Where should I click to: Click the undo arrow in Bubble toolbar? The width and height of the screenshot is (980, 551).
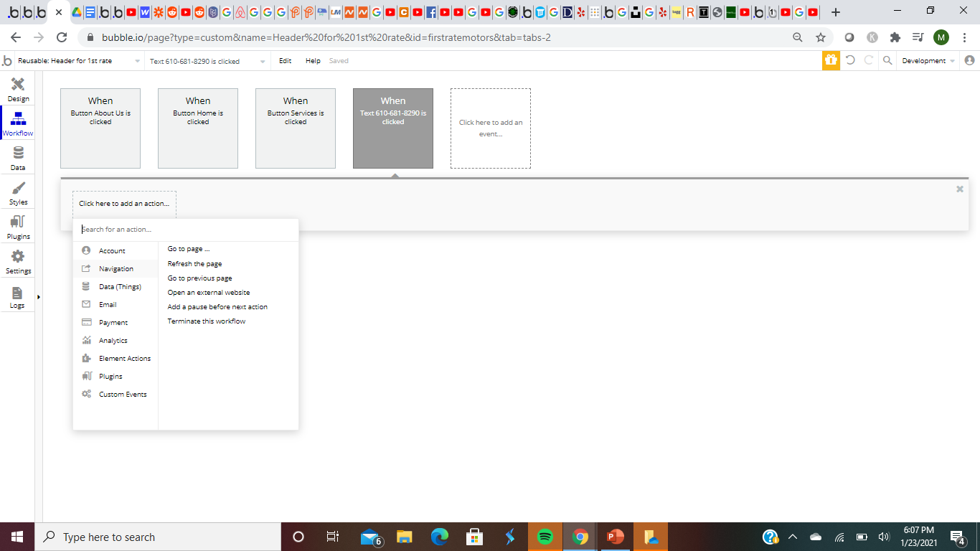tap(850, 61)
